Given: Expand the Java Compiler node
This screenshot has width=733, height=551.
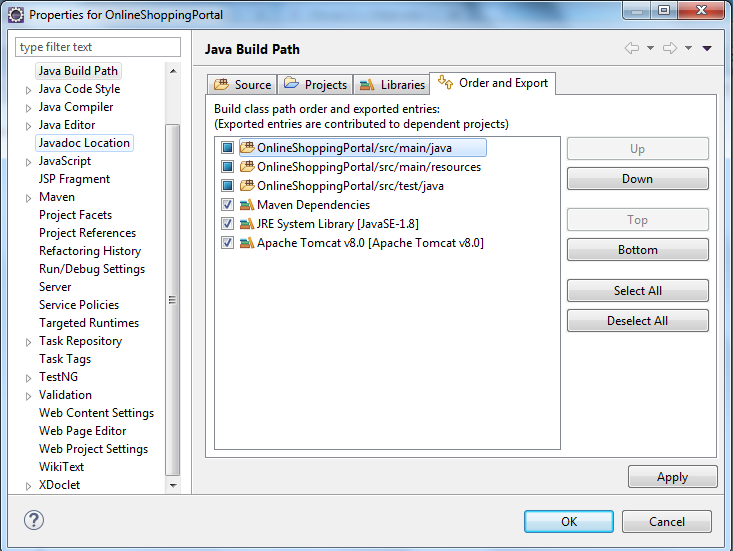Looking at the screenshot, I should (x=29, y=108).
